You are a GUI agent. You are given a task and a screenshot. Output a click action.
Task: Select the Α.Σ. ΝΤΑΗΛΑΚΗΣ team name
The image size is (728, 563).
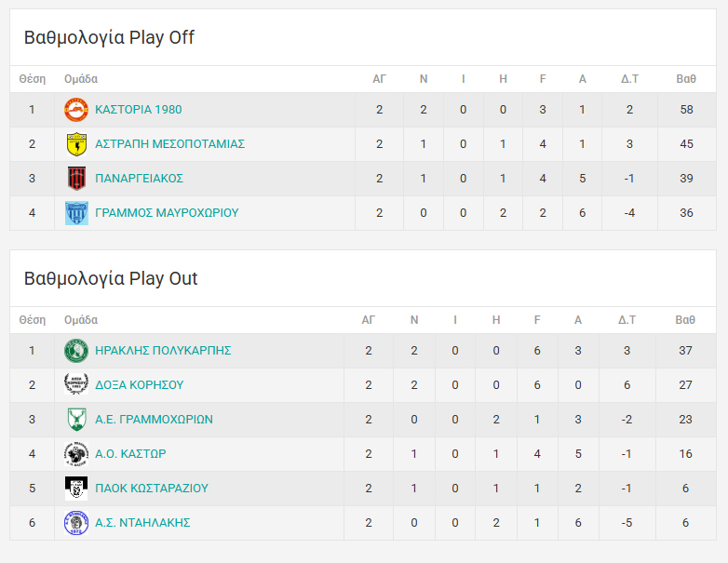pos(142,523)
